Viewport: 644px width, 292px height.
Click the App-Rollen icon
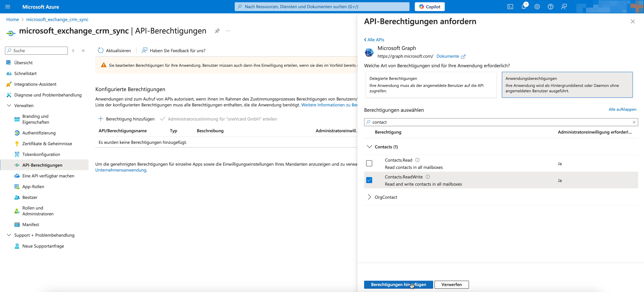[17, 187]
